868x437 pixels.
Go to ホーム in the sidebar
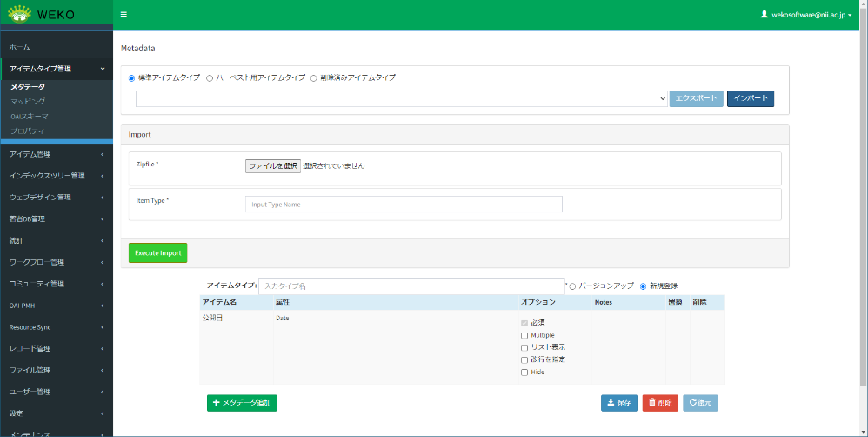tap(19, 46)
